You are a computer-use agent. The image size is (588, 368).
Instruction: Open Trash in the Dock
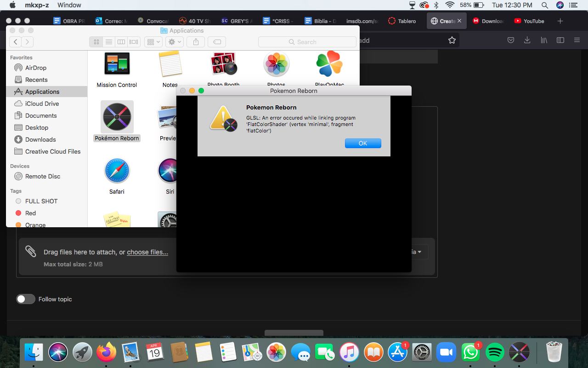(554, 353)
